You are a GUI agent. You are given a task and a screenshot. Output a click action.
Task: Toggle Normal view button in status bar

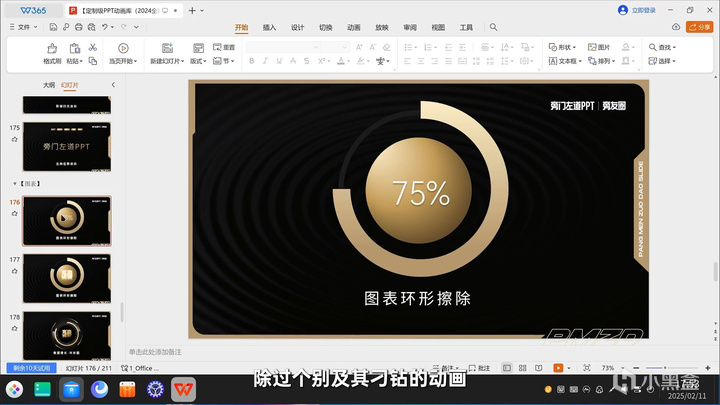point(506,368)
